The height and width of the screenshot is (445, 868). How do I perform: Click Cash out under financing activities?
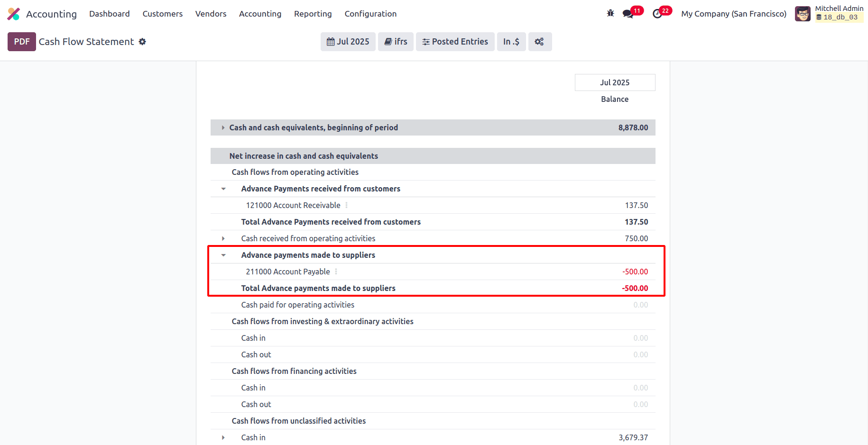[256, 404]
